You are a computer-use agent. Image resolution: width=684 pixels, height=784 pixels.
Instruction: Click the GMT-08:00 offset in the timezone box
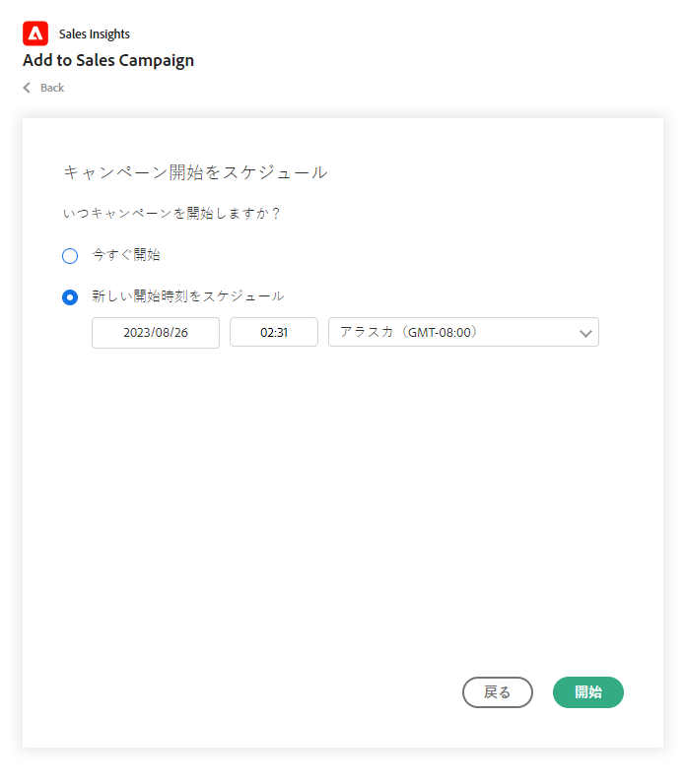(438, 332)
